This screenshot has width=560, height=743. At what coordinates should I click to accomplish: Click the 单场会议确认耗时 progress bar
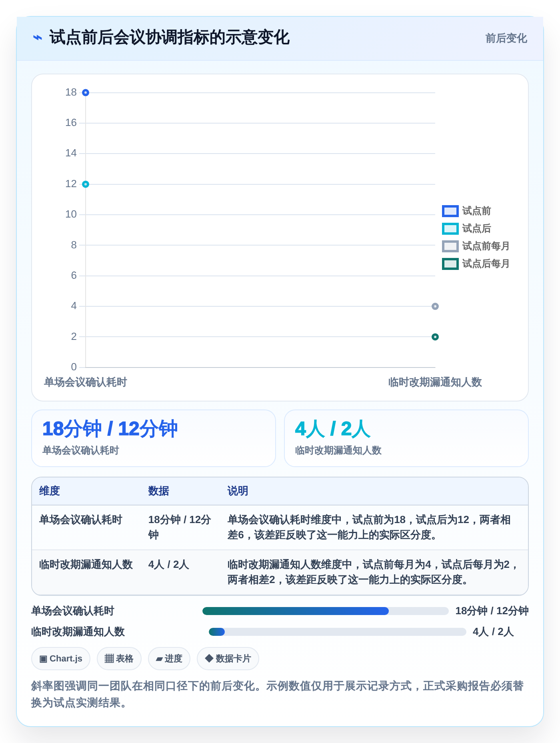tap(326, 611)
